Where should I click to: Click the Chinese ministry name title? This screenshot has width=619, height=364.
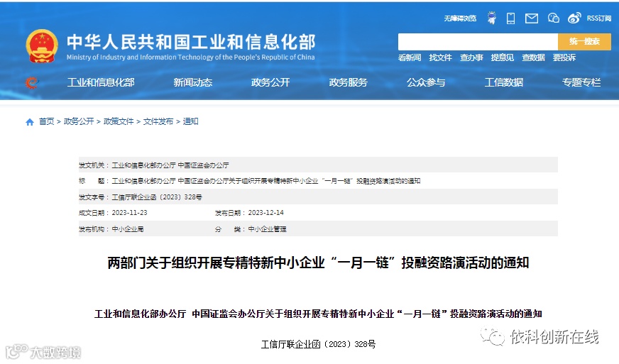(191, 42)
